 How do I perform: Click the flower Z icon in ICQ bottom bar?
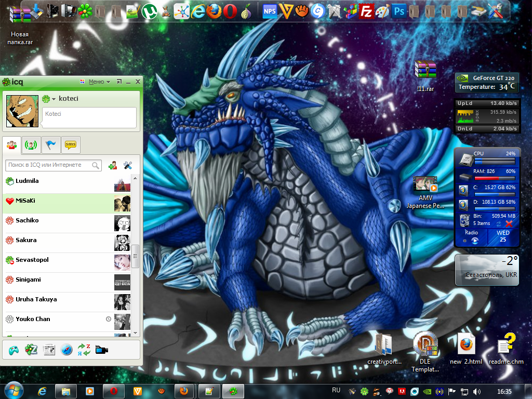click(31, 350)
